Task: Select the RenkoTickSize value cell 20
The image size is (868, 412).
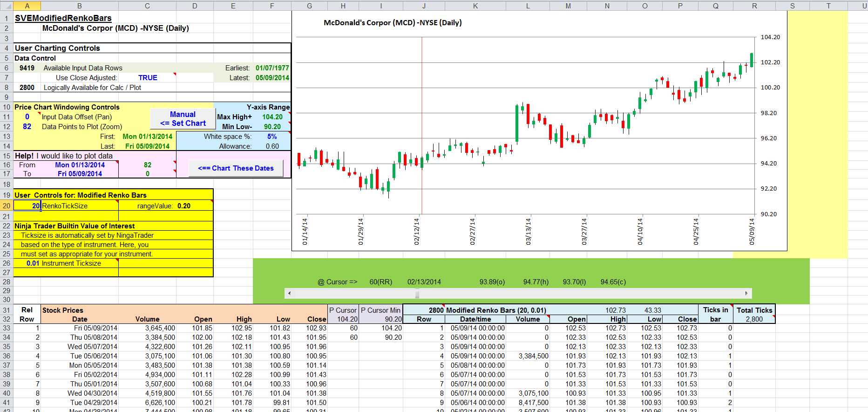Action: pos(27,206)
